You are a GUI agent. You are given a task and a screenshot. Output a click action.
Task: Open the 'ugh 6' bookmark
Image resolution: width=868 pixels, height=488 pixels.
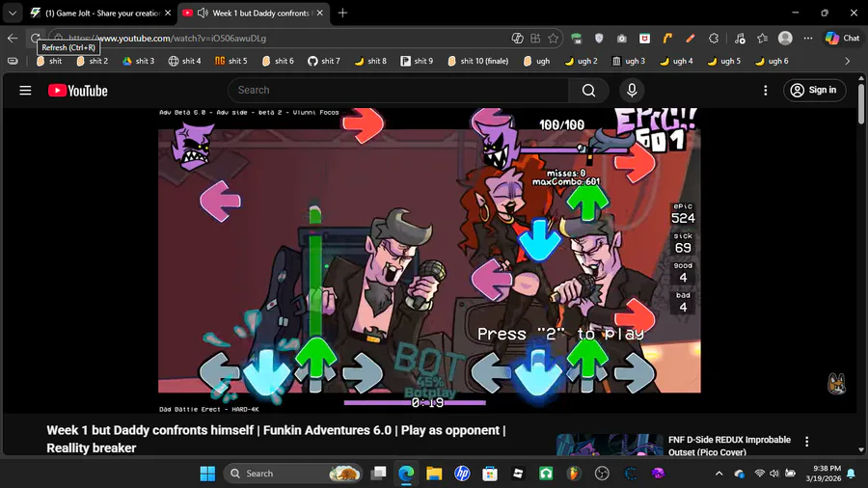tap(772, 61)
